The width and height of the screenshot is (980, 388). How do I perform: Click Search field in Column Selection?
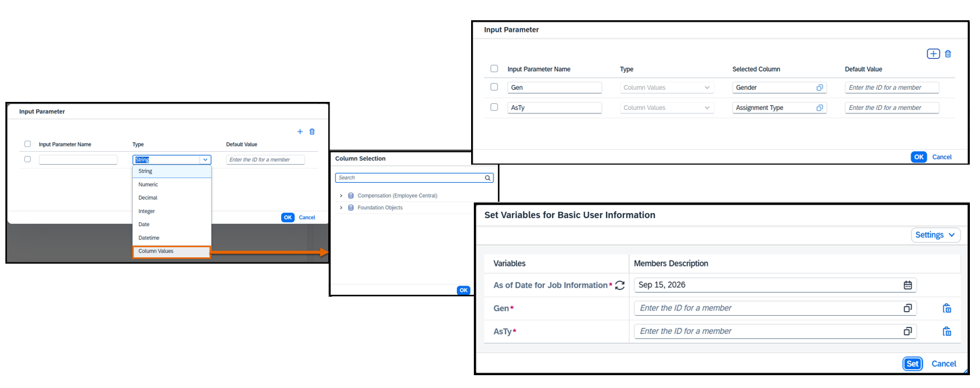(x=414, y=178)
